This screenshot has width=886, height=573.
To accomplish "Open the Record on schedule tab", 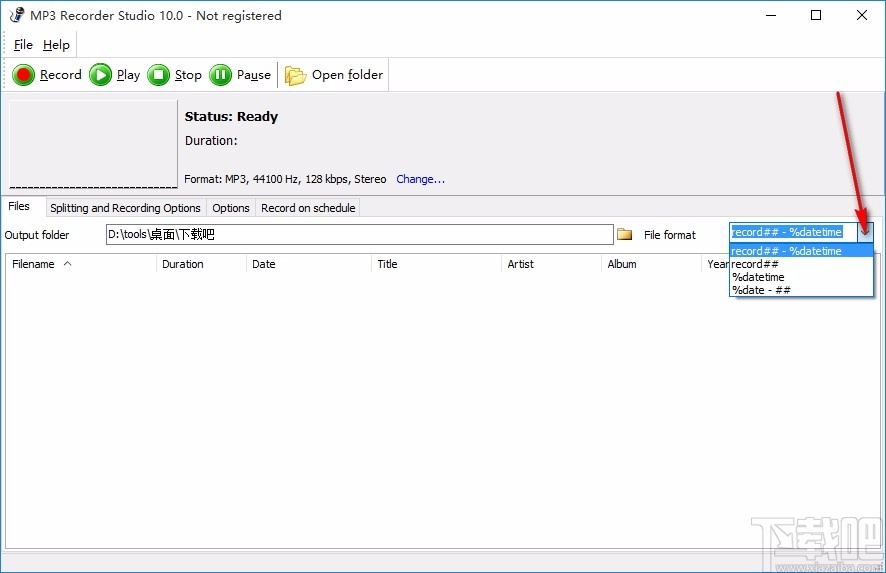I will point(308,208).
